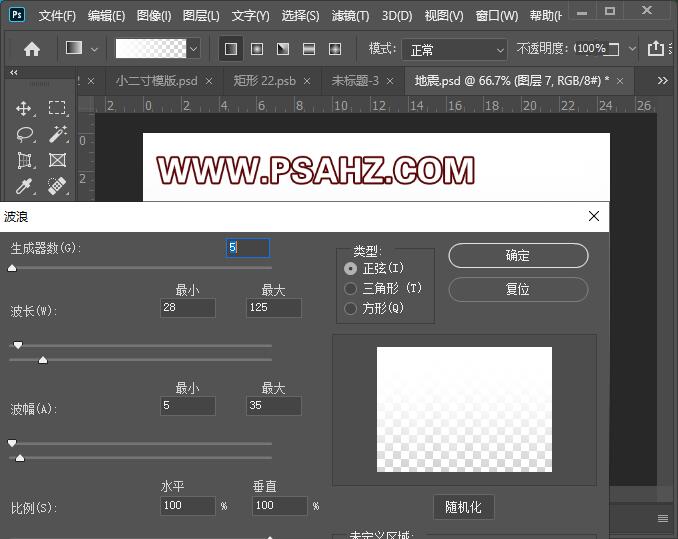Close the 地震.psd tab

tap(620, 81)
